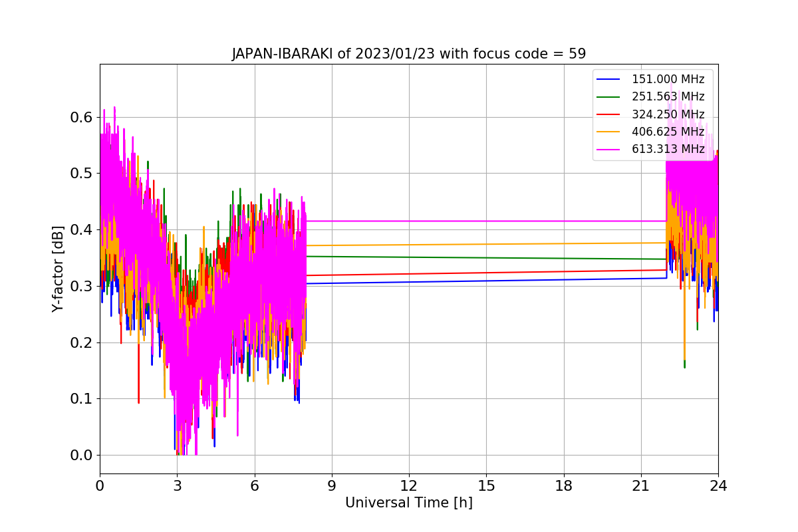Click the x-axis tick label 3
This screenshot has height=532, width=798.
point(177,485)
